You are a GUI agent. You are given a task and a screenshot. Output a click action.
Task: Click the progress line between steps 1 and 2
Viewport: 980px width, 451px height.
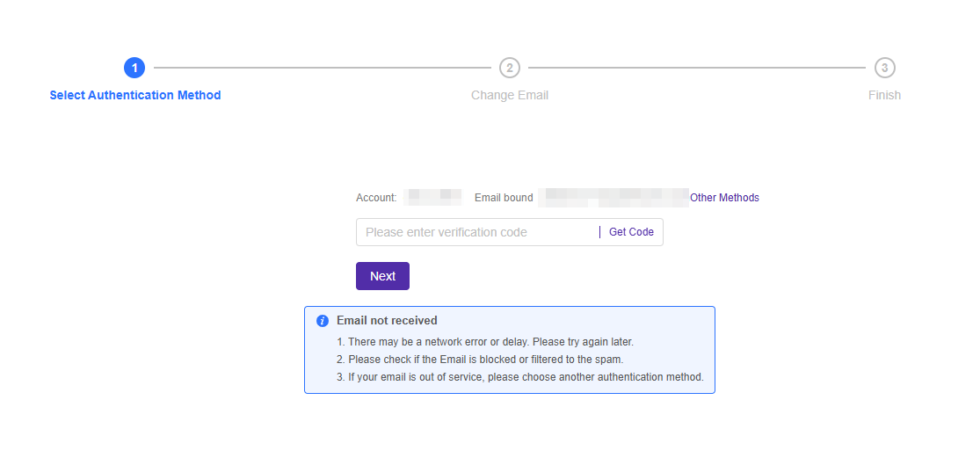[322, 68]
